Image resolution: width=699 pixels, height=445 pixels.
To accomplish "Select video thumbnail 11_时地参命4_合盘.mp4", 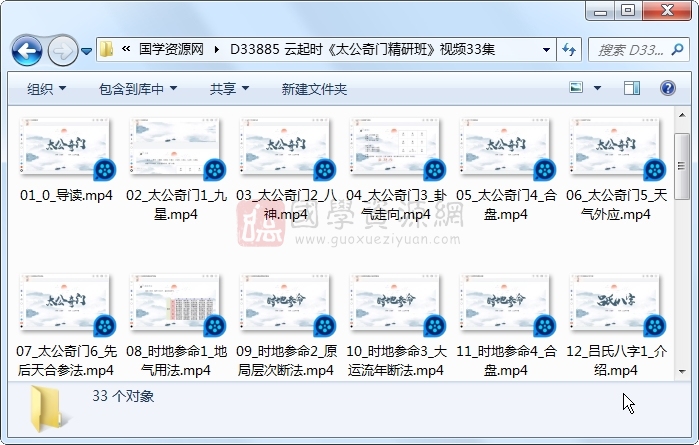I will [506, 303].
